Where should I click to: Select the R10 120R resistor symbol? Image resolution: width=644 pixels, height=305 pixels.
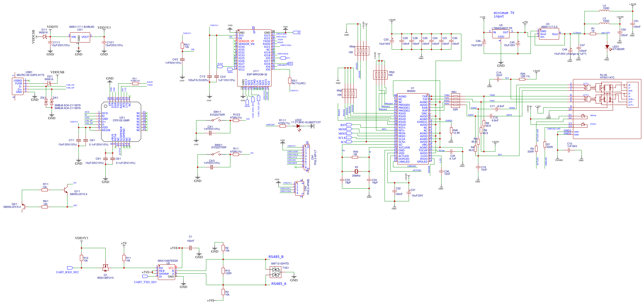[x=223, y=271]
